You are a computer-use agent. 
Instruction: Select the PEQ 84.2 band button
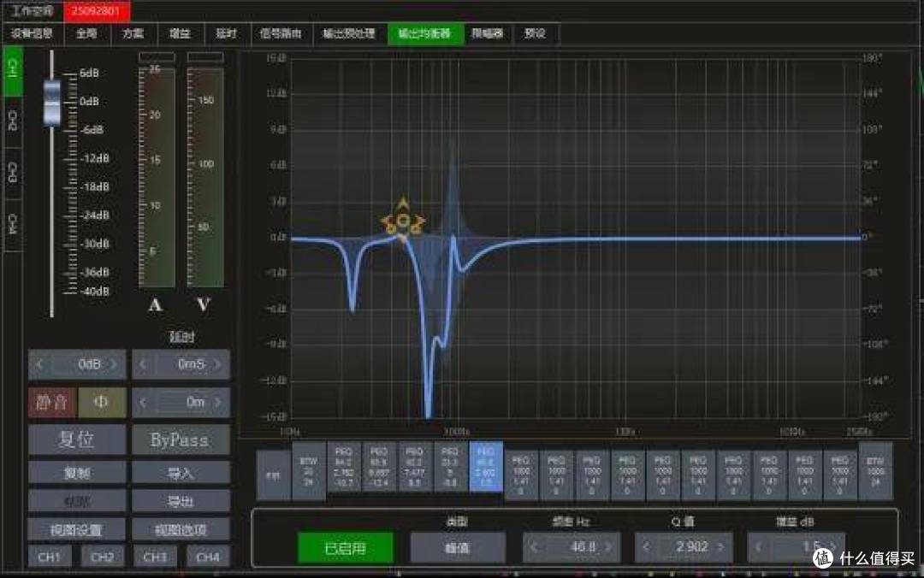coord(344,467)
